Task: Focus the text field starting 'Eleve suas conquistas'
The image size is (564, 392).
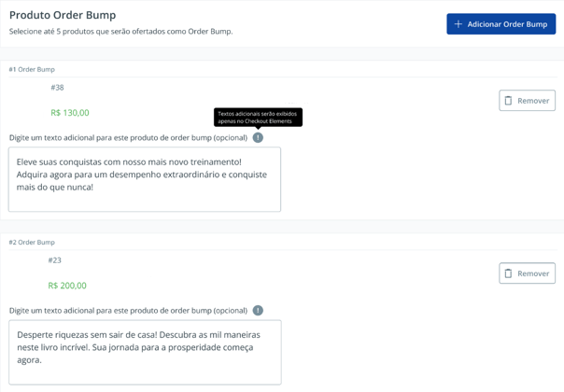Action: click(145, 179)
